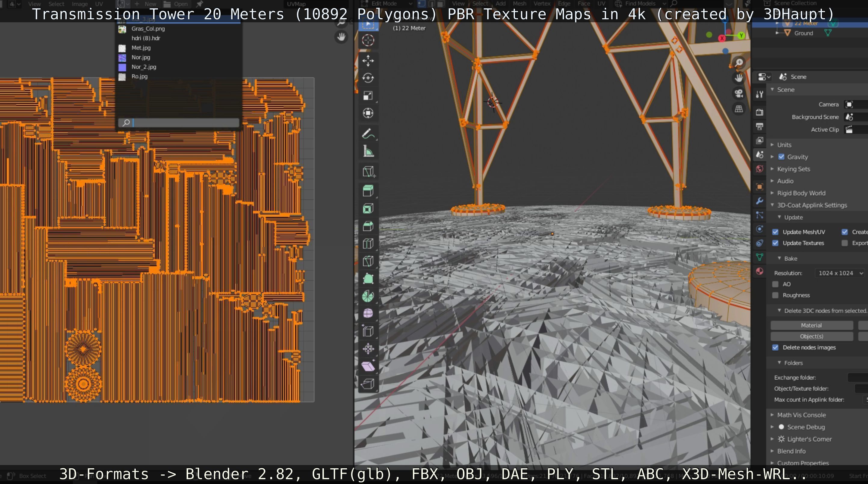The height and width of the screenshot is (484, 868).
Task: Collapse the Folders subpanel
Action: pyautogui.click(x=793, y=363)
